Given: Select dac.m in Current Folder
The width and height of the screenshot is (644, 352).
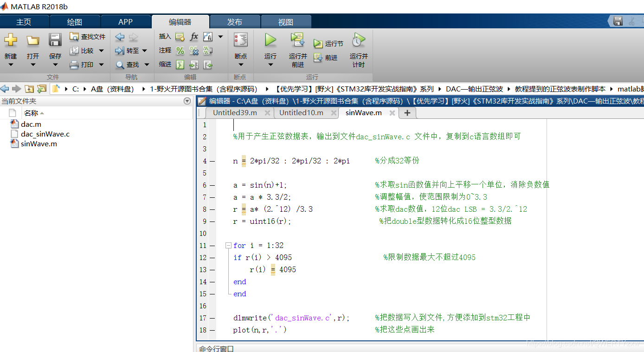Looking at the screenshot, I should [31, 124].
